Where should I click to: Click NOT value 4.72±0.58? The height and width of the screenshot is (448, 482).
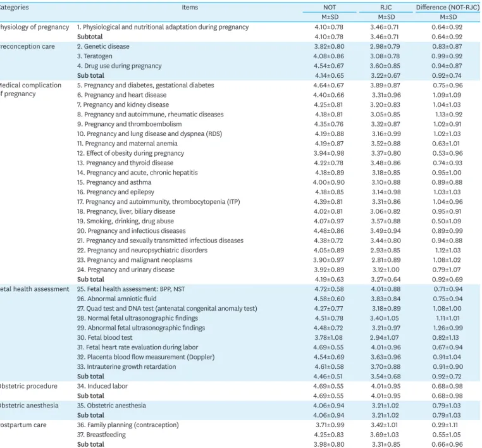[x=329, y=289]
